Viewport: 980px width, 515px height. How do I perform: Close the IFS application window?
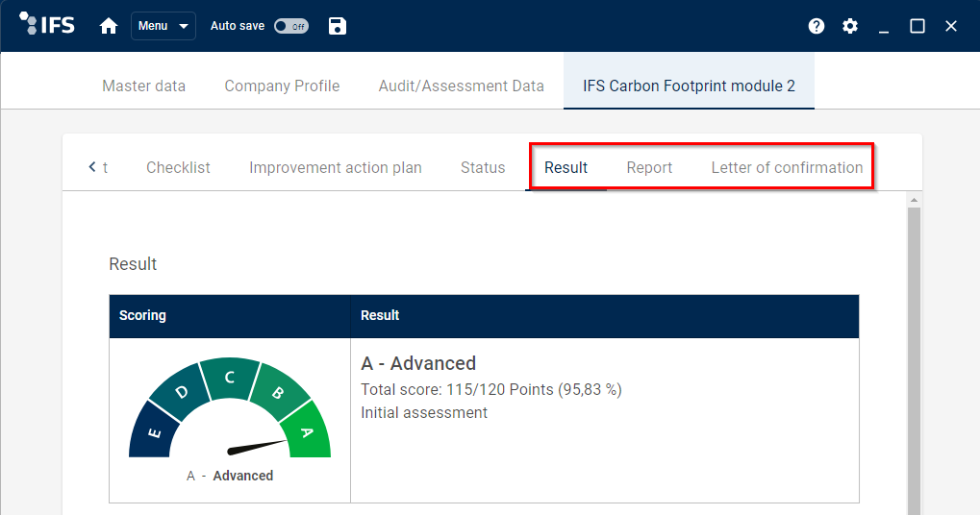tap(951, 26)
